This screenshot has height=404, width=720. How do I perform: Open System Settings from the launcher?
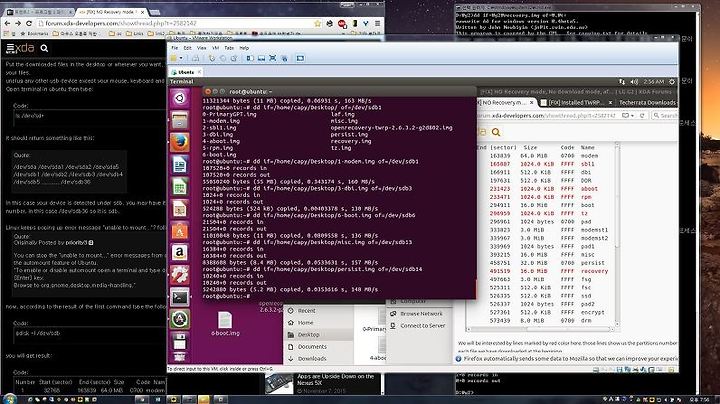[180, 275]
